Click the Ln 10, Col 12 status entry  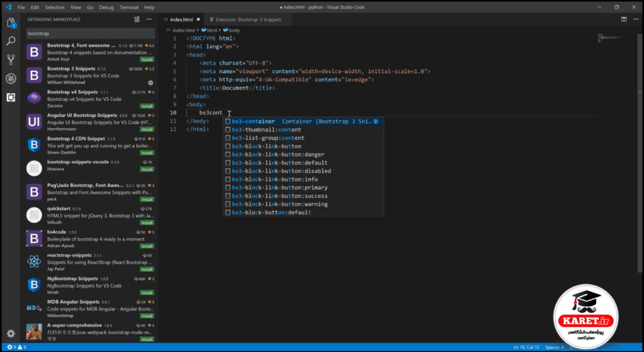(526, 347)
